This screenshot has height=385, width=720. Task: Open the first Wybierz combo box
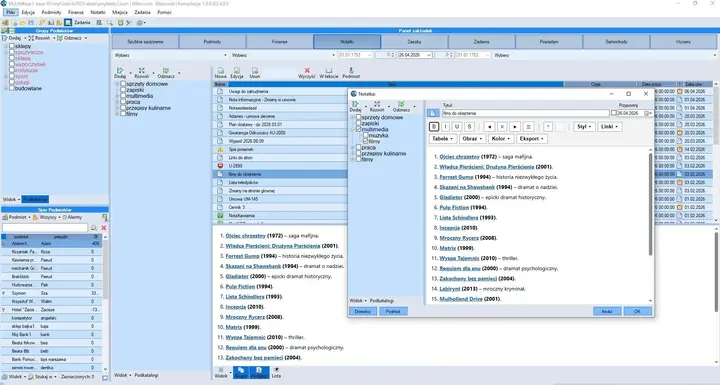tap(171, 55)
